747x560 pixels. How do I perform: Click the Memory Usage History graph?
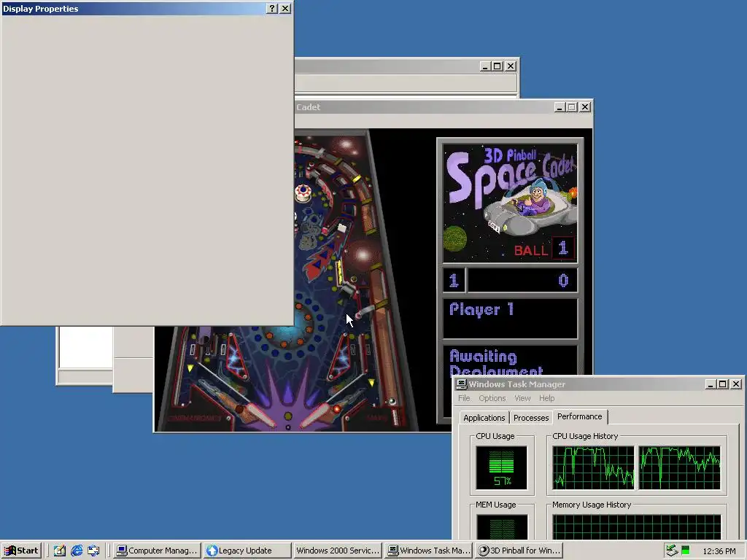[x=636, y=526]
